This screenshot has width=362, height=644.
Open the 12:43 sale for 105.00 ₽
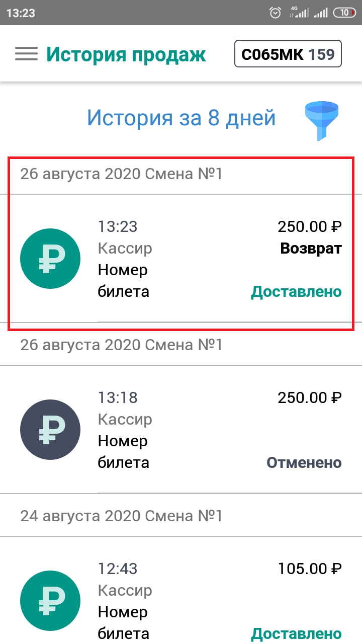pyautogui.click(x=181, y=591)
